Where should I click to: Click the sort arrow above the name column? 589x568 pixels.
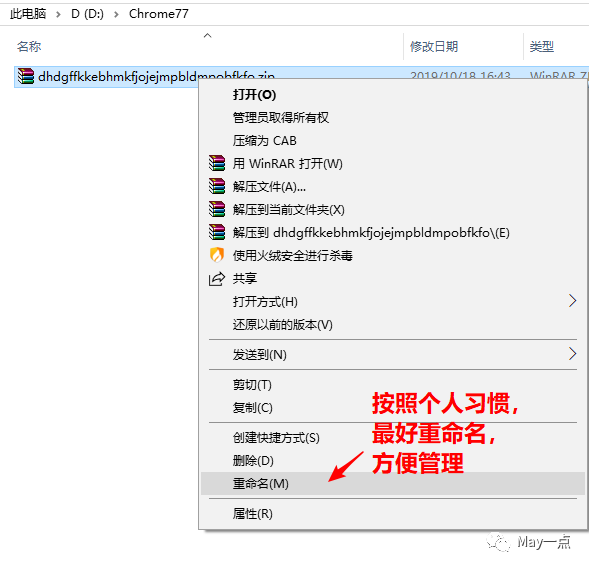pyautogui.click(x=207, y=35)
